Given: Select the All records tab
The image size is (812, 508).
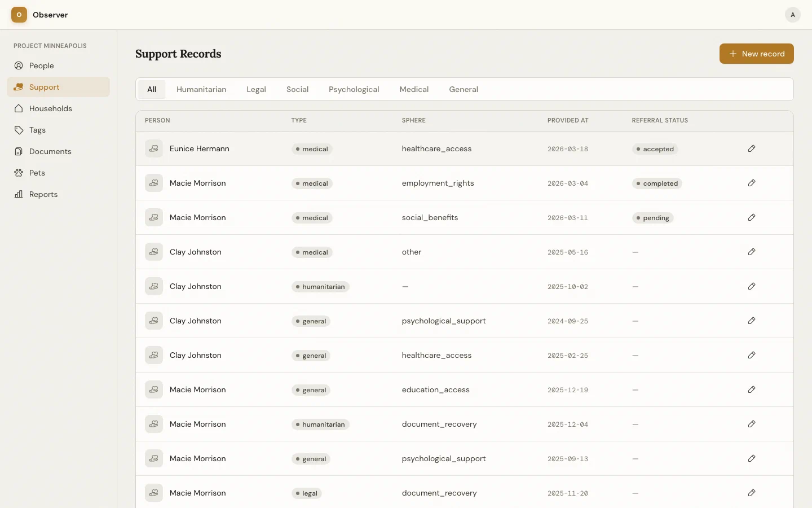Looking at the screenshot, I should click(x=152, y=89).
